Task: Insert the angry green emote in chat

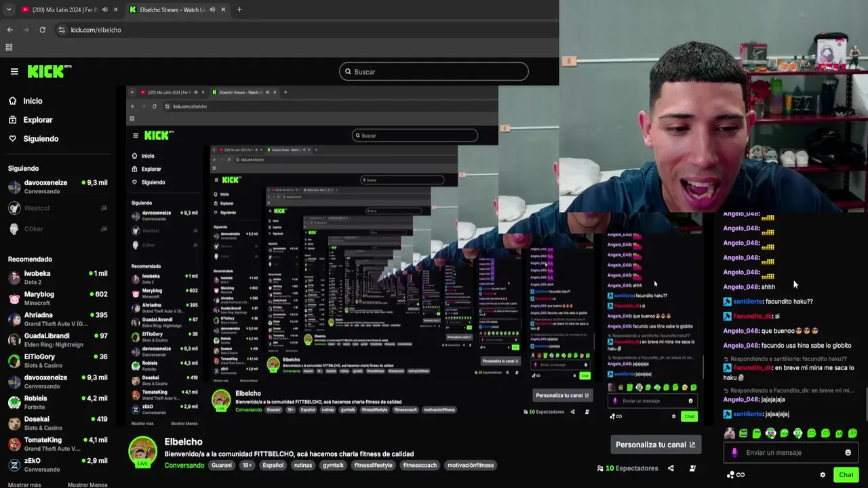Action: pos(743,433)
